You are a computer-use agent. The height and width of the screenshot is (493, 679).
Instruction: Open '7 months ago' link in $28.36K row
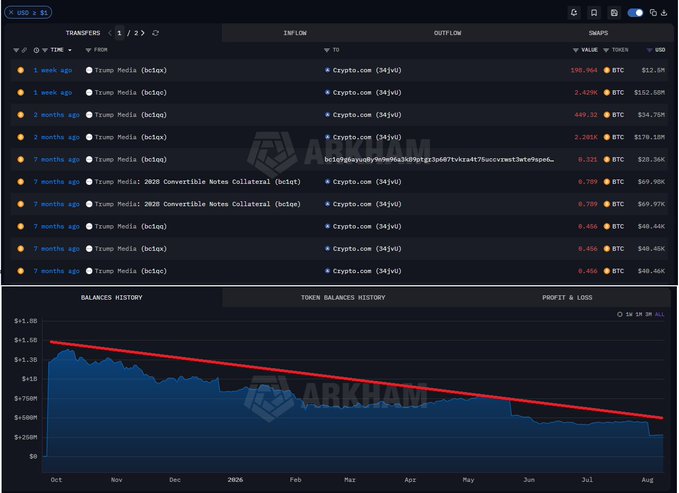[x=57, y=159]
